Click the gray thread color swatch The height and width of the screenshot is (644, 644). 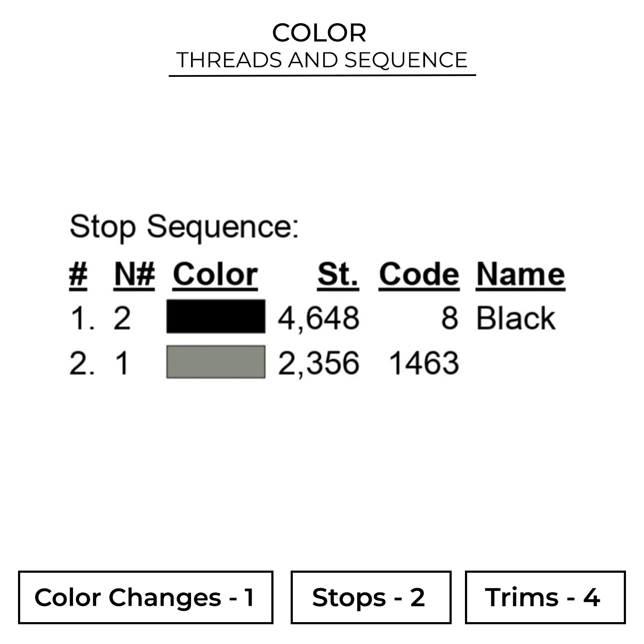click(x=216, y=362)
